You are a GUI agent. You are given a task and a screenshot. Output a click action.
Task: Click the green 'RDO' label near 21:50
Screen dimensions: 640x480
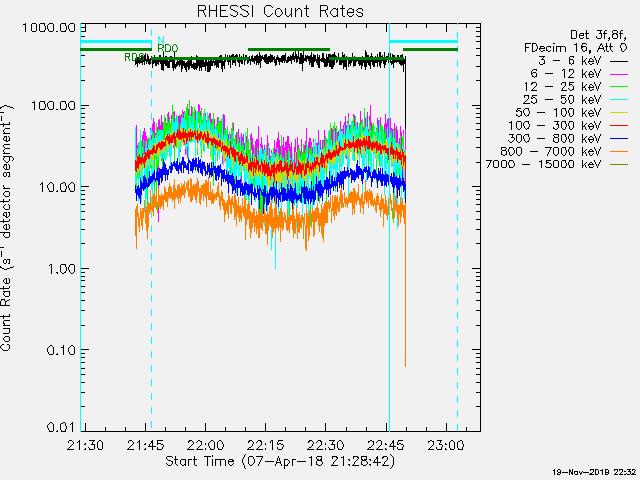(168, 48)
